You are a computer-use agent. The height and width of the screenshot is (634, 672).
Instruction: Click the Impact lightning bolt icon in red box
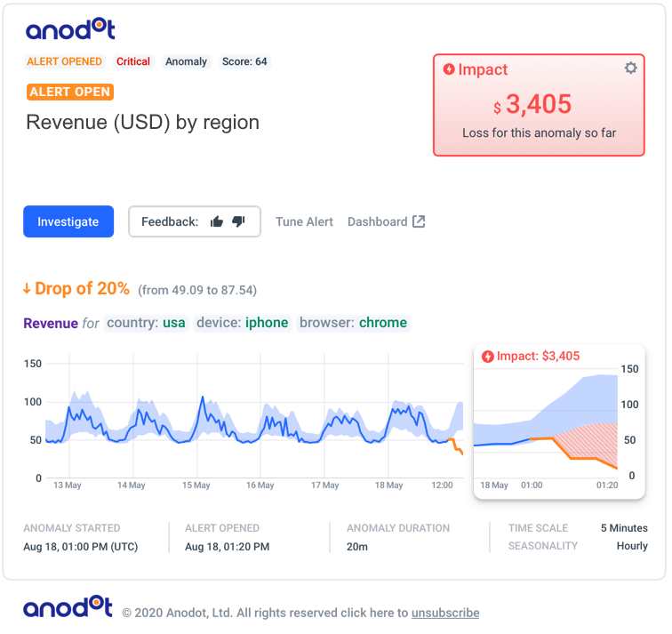[x=449, y=69]
